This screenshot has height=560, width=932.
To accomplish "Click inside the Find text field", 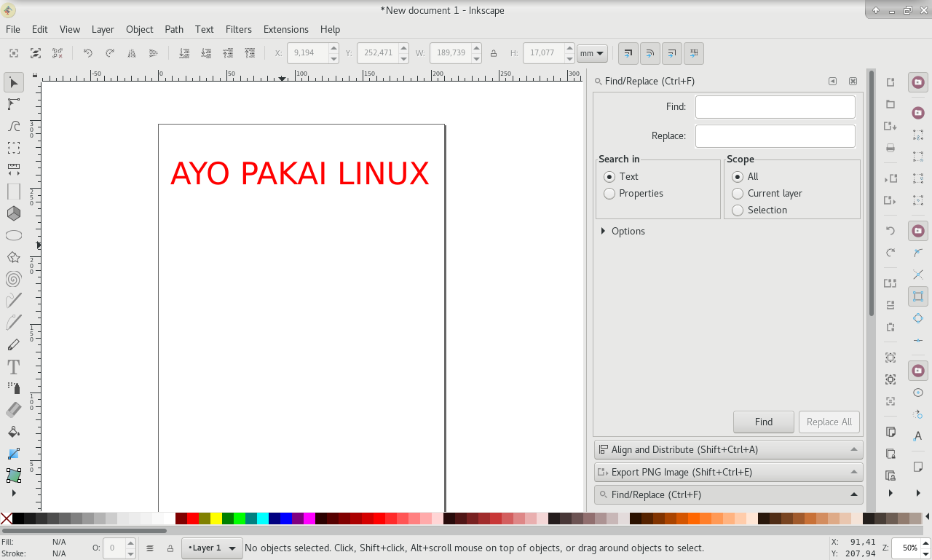I will 775,106.
